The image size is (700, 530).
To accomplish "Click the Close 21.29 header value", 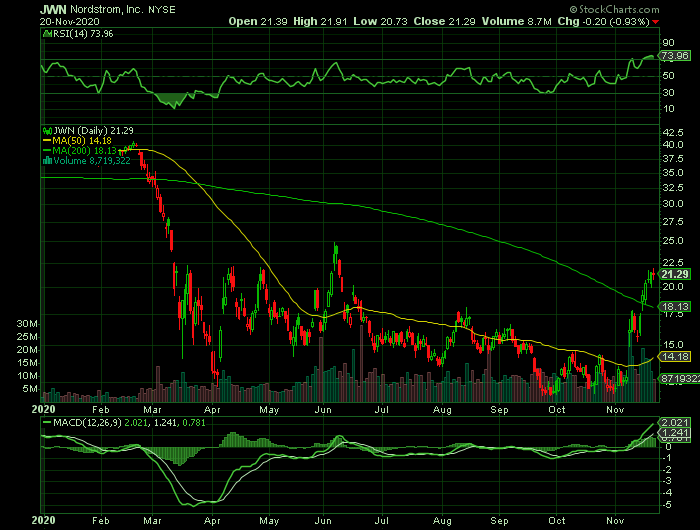I will point(444,21).
